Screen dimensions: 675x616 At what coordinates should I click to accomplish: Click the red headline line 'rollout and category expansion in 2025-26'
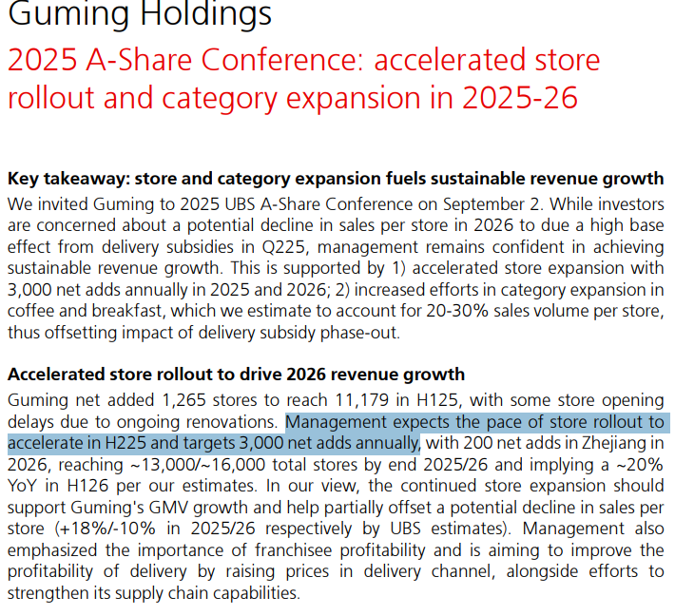[x=293, y=98]
